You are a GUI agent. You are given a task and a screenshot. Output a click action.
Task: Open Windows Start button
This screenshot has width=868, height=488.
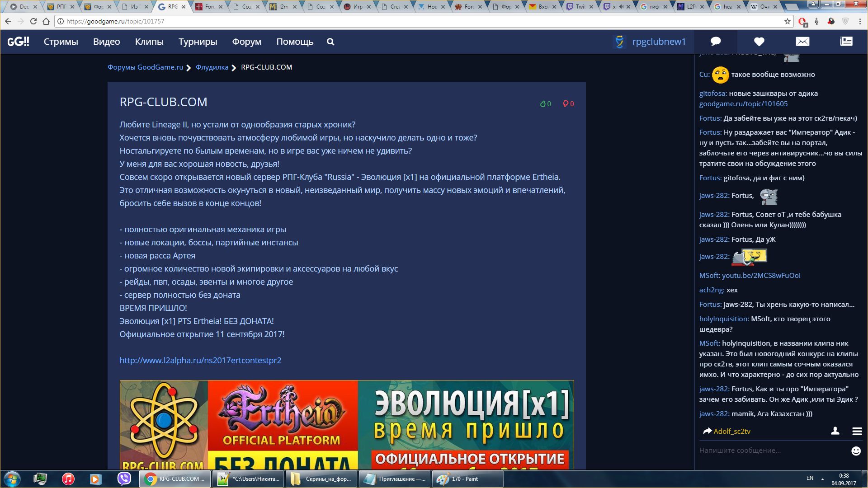[x=12, y=479]
